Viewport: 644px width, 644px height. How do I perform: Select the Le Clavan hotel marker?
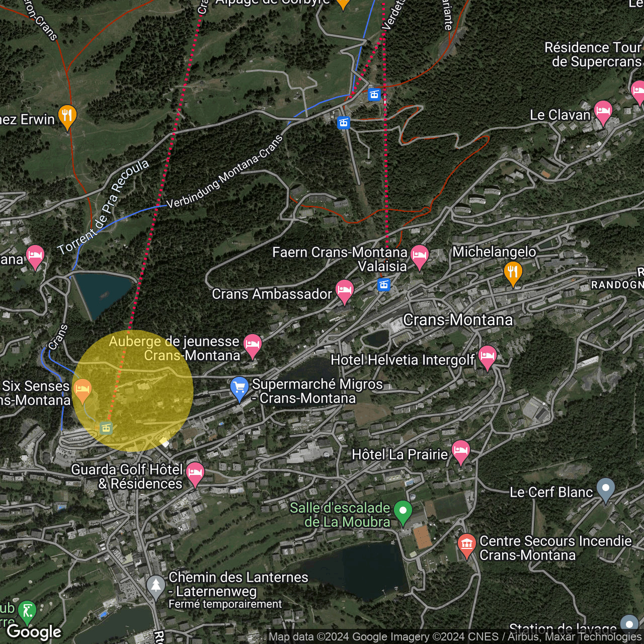pyautogui.click(x=603, y=112)
